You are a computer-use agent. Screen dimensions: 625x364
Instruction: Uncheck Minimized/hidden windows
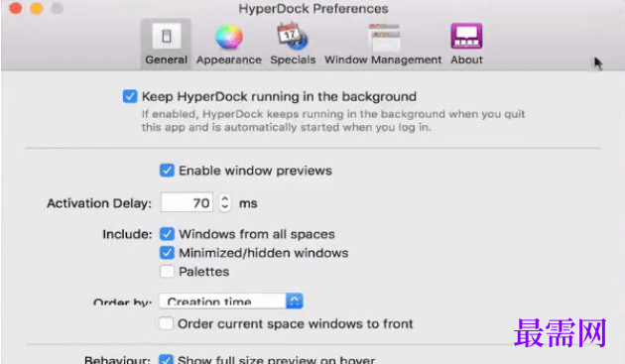[167, 253]
